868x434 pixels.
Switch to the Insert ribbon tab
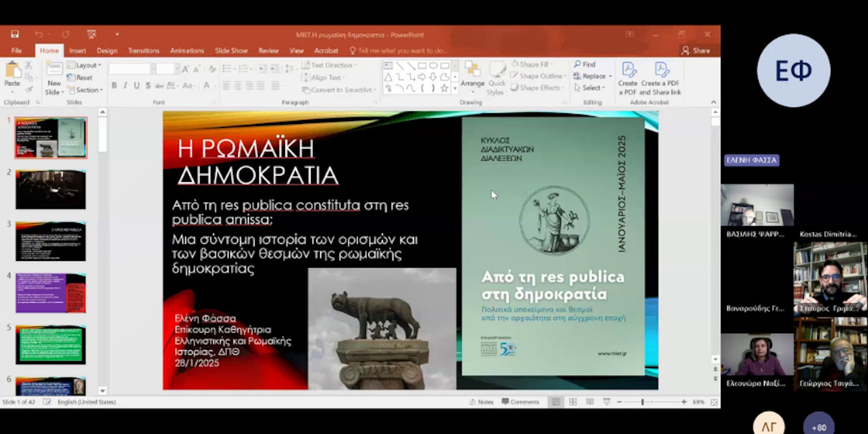click(77, 50)
